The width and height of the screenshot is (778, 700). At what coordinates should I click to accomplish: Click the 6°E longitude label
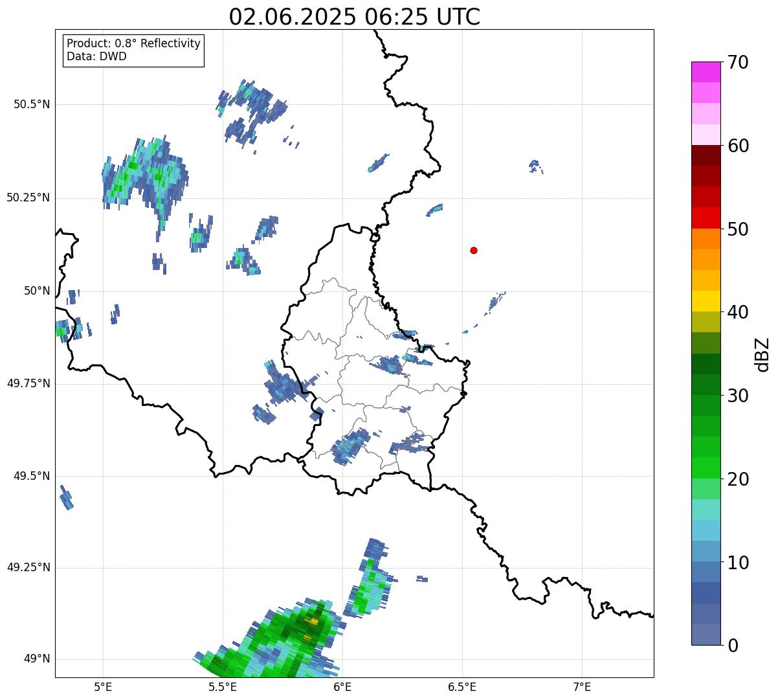click(x=342, y=686)
